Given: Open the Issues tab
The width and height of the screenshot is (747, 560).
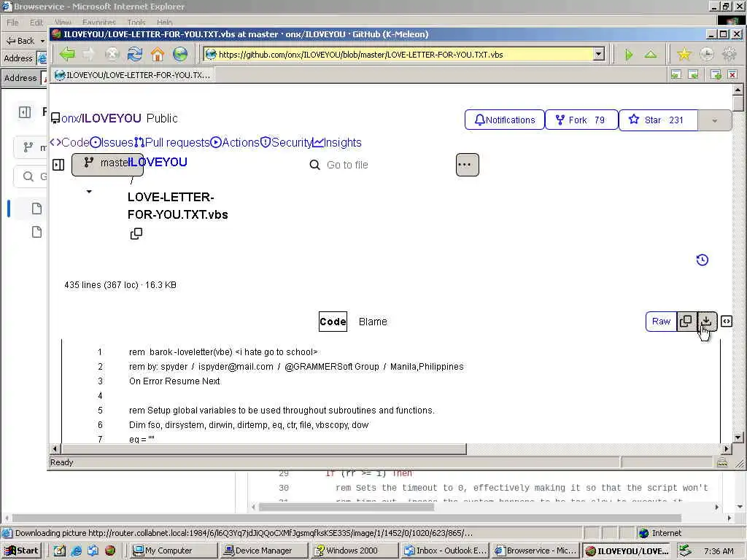Looking at the screenshot, I should coord(112,142).
